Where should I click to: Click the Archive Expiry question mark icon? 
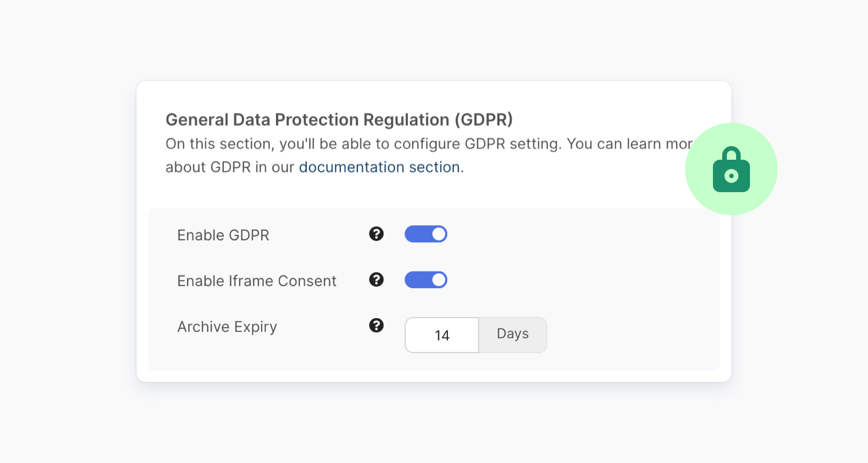pos(376,325)
